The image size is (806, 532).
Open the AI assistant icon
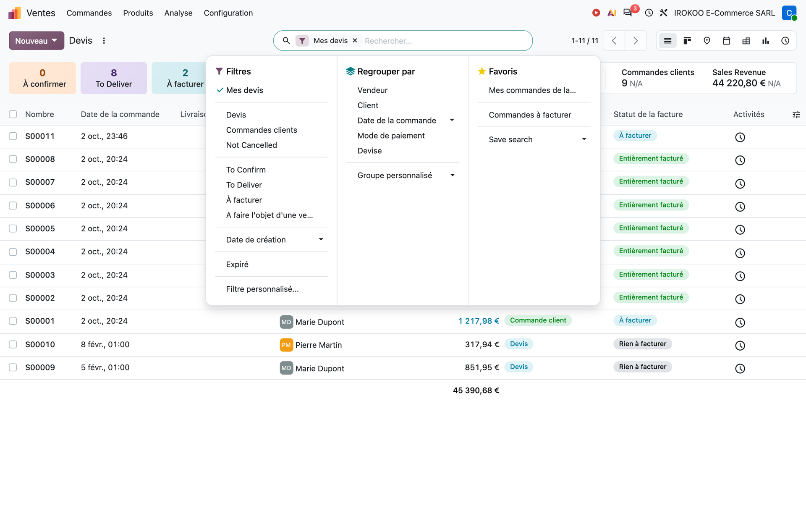pos(612,13)
